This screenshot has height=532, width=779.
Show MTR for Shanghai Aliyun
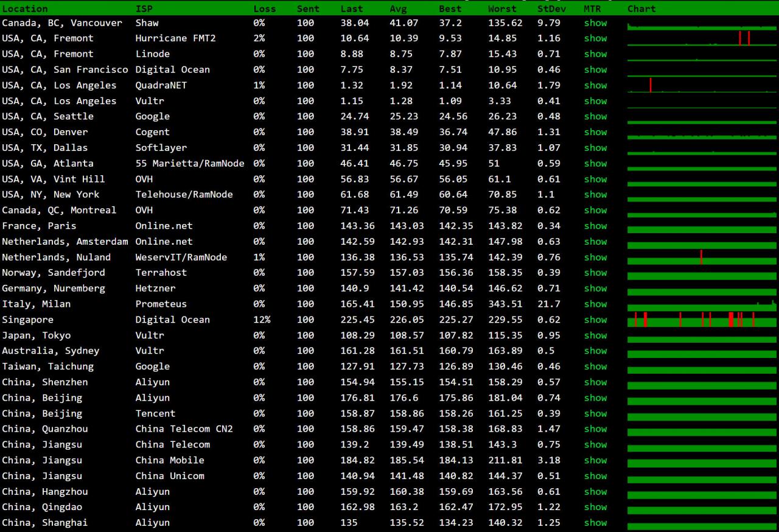(595, 523)
